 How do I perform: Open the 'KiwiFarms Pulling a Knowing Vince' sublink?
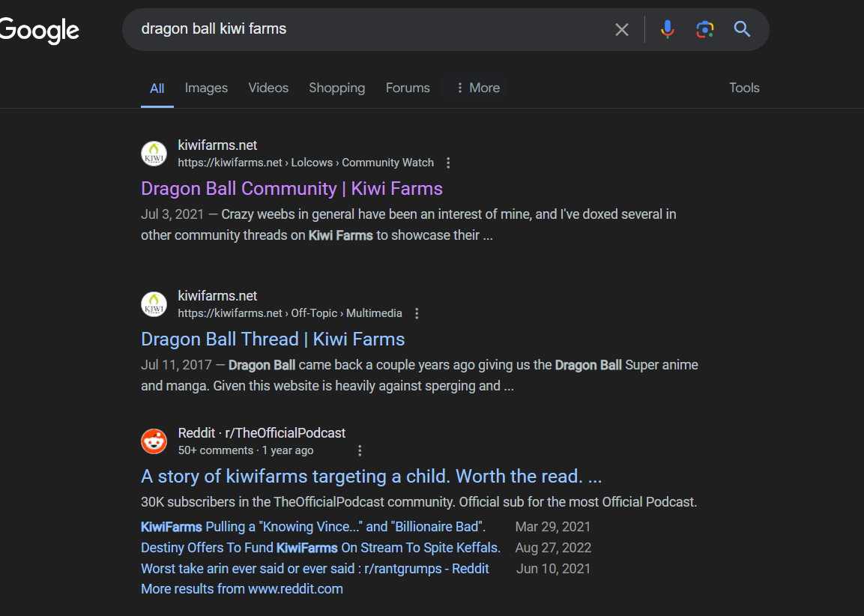coord(313,527)
